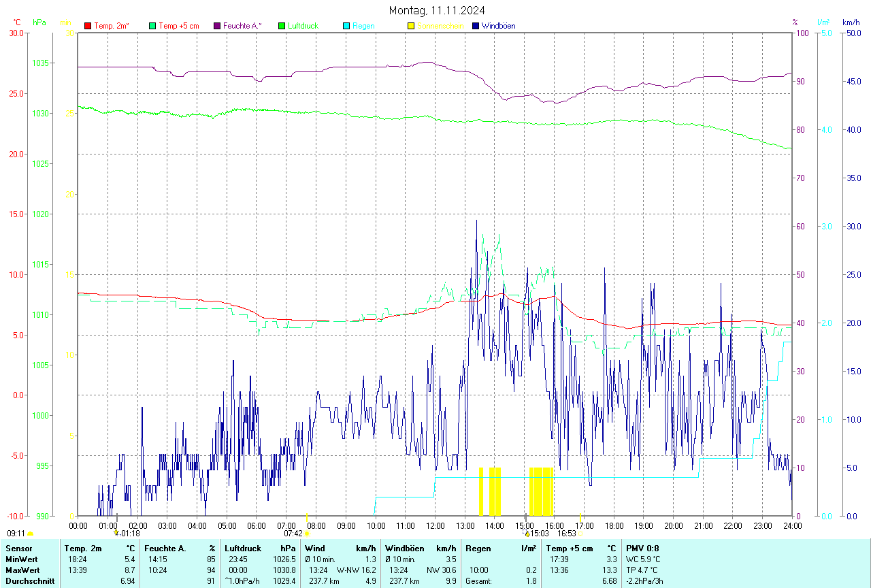
Task: Click the up-arrow marker at 15:03
Action: click(527, 533)
